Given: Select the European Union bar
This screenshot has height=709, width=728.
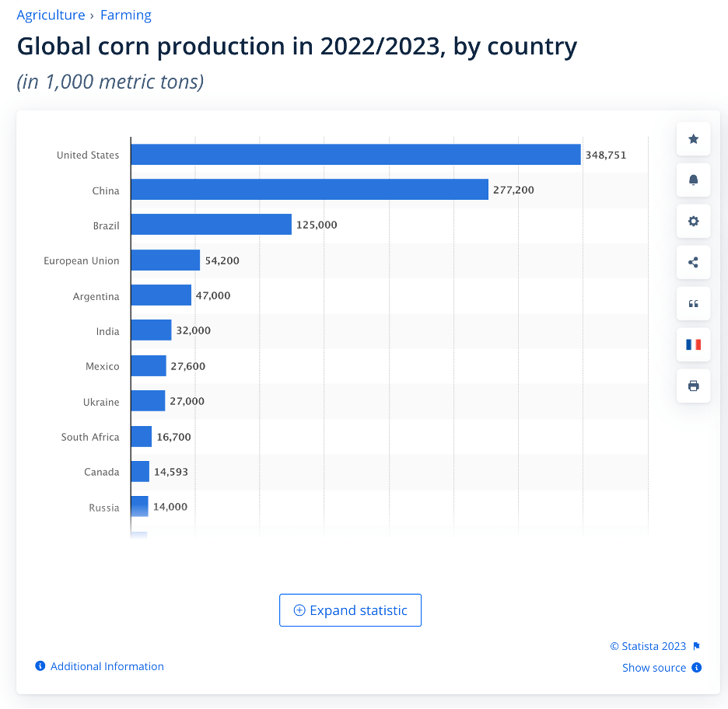Looking at the screenshot, I should [166, 260].
